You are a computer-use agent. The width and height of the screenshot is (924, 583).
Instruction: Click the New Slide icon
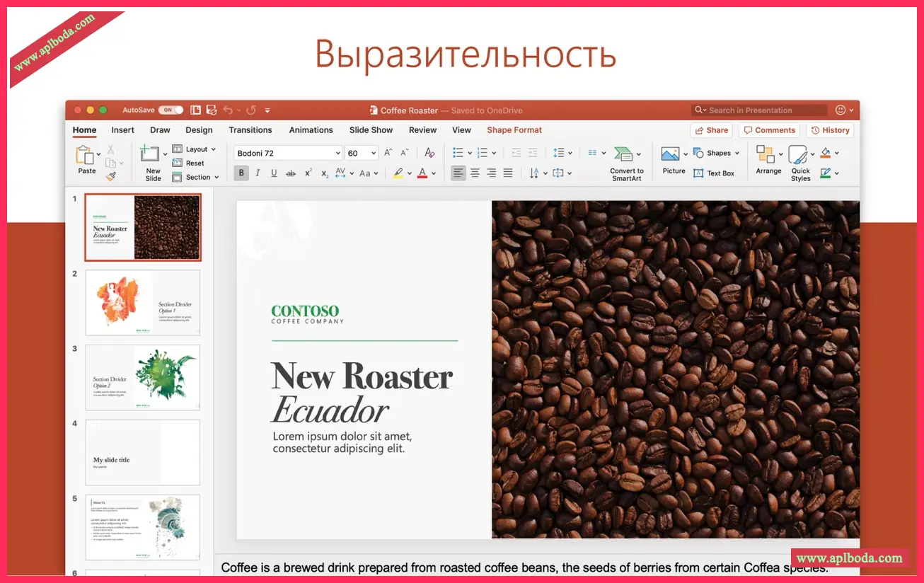pyautogui.click(x=150, y=154)
